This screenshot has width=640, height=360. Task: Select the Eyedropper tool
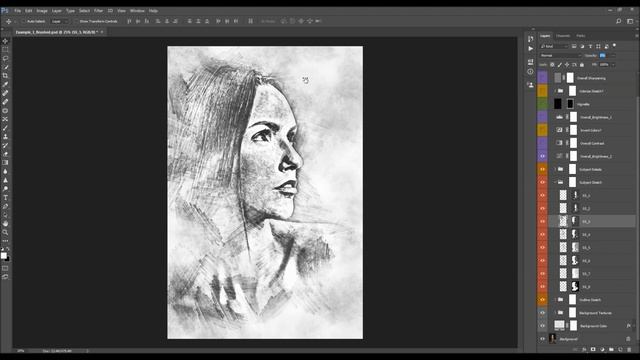click(x=5, y=84)
